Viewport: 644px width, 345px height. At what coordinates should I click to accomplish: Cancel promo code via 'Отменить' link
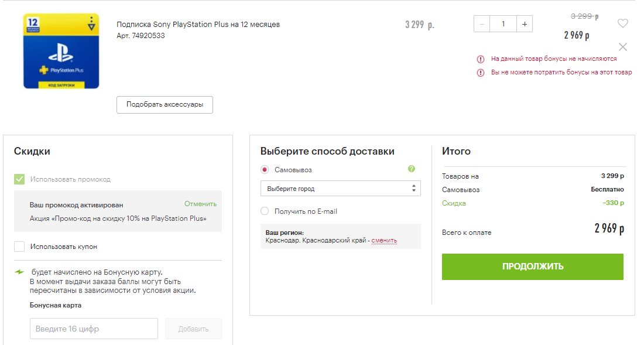pos(200,204)
